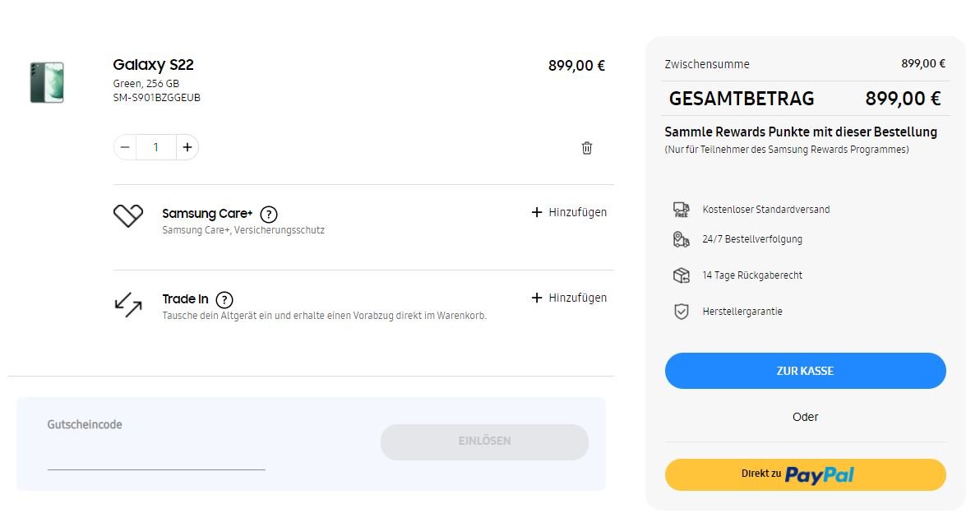Click the Samsung Care+ heart icon
Image resolution: width=980 pixels, height=527 pixels.
click(128, 215)
